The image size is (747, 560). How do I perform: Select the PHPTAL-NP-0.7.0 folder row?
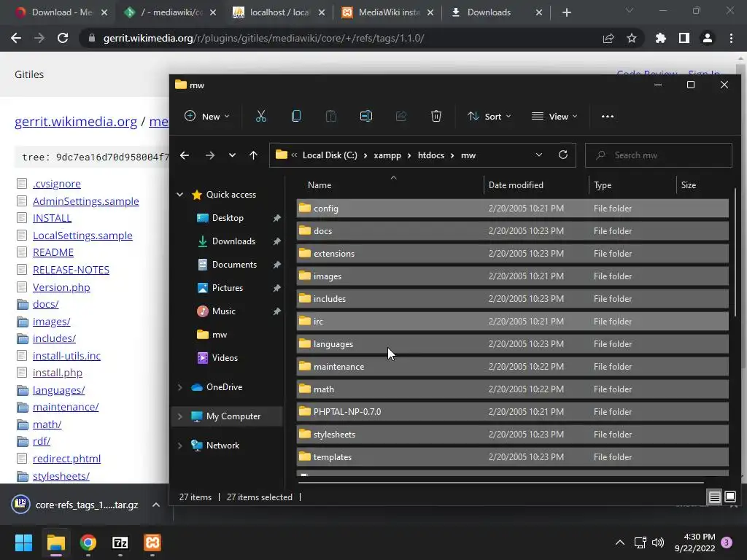(512, 412)
